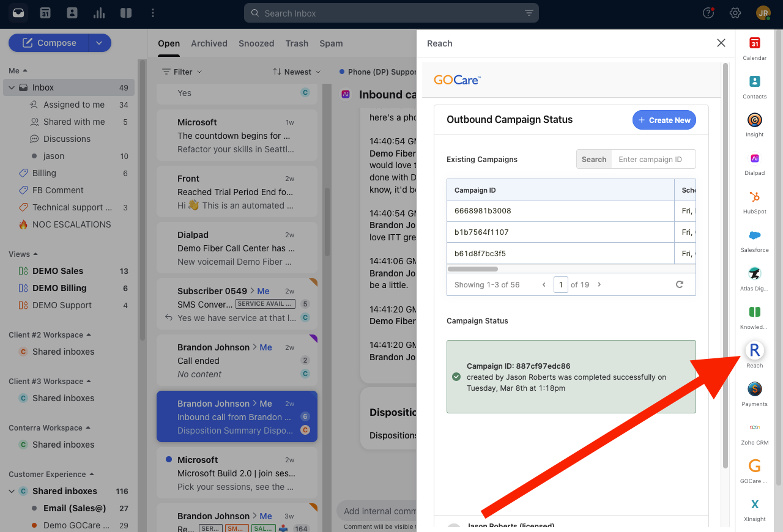Open the Calendar sidebar plugin
The height and width of the screenshot is (532, 783).
point(754,48)
